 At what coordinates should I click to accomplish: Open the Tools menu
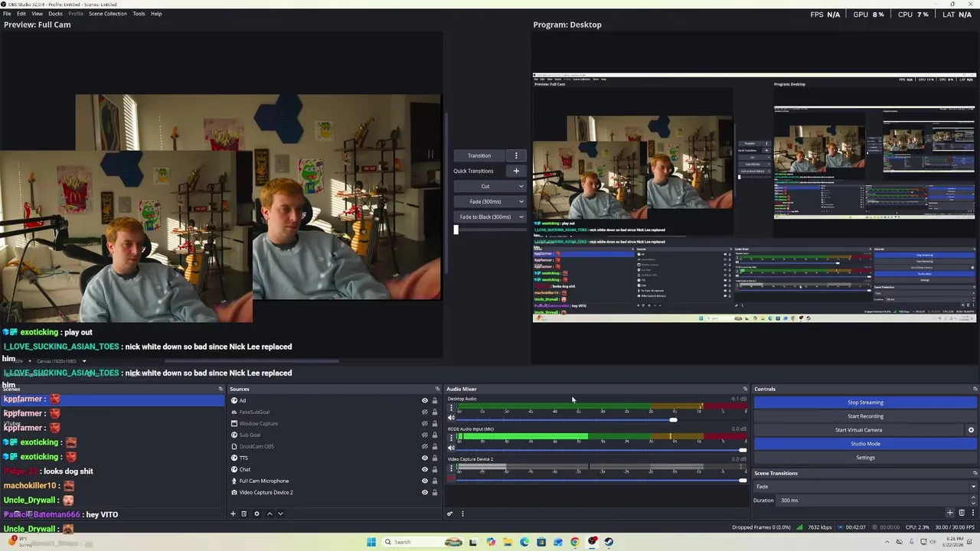tap(139, 14)
